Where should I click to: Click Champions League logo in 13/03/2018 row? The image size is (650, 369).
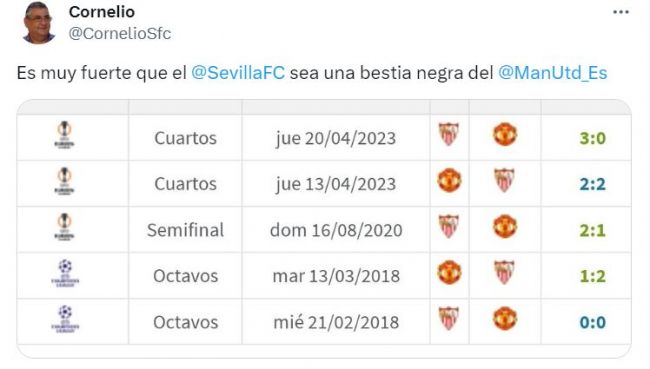(65, 273)
